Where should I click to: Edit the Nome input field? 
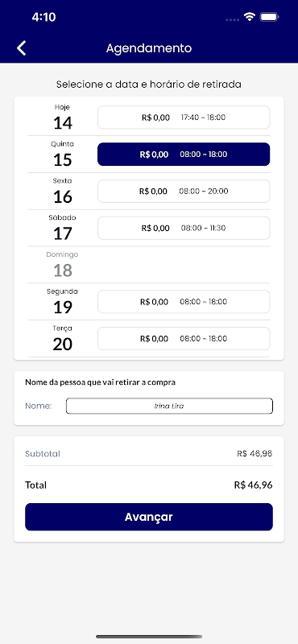click(x=169, y=406)
